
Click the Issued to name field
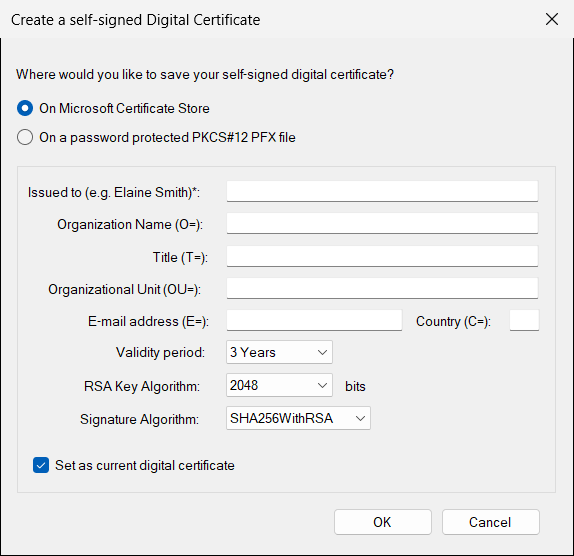tap(382, 191)
